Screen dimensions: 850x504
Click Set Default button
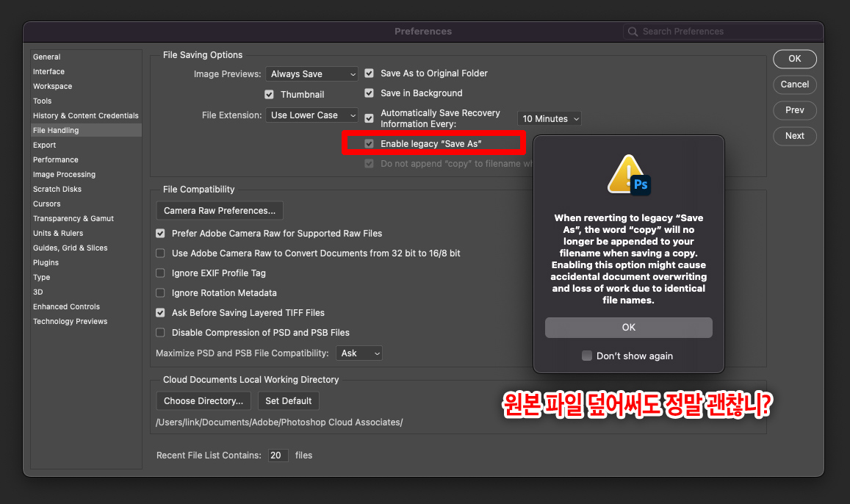tap(289, 400)
